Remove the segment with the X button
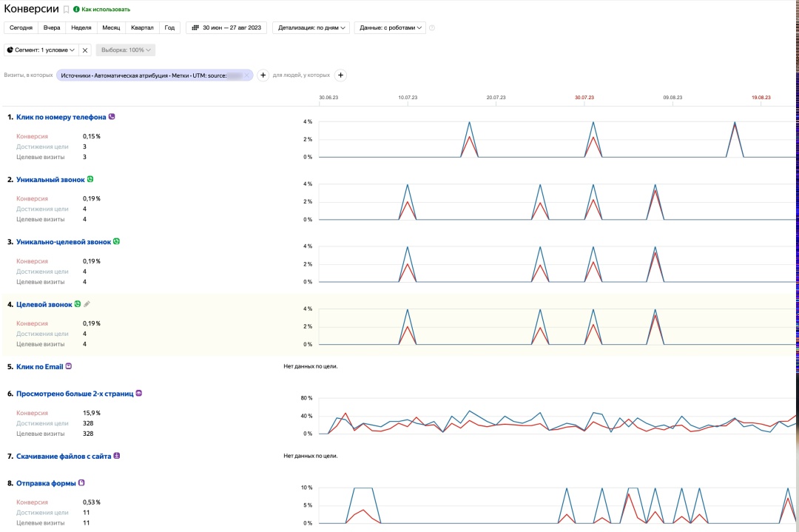 (85, 50)
